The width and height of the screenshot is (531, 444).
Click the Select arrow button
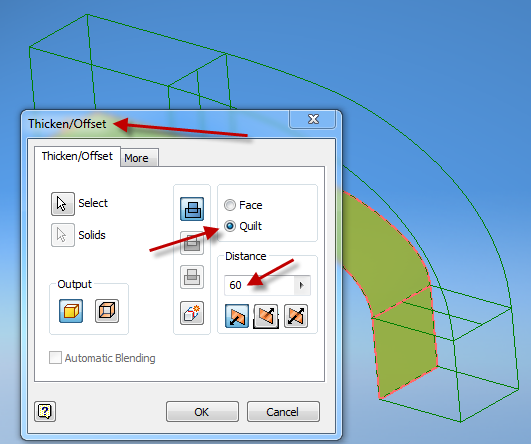click(63, 204)
